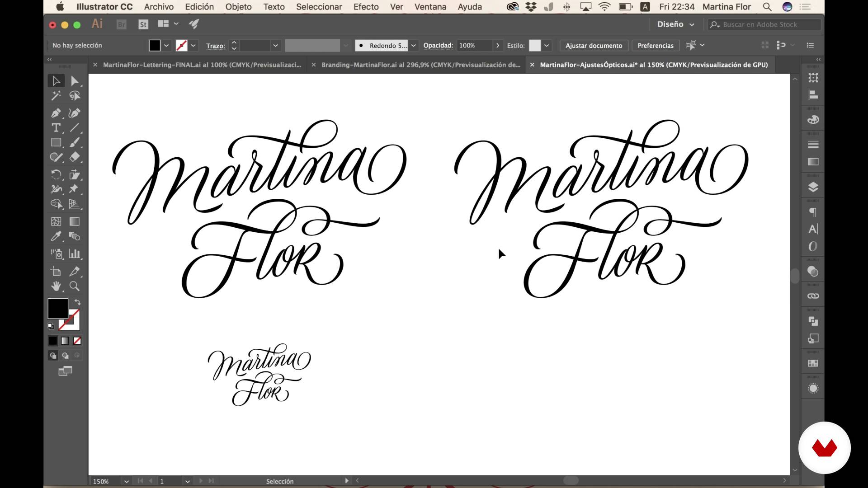Screen dimensions: 868x488
Task: Open the Redondo 5 brush dropdown
Action: (413, 46)
